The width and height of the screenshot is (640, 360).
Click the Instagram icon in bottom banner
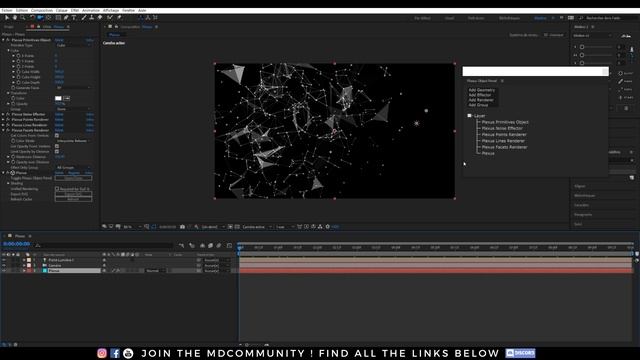[102, 353]
